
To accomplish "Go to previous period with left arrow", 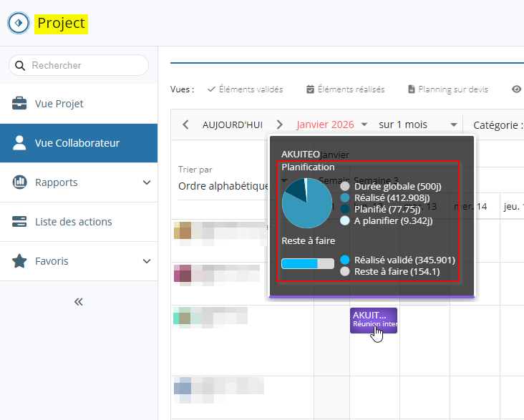I will tap(186, 124).
